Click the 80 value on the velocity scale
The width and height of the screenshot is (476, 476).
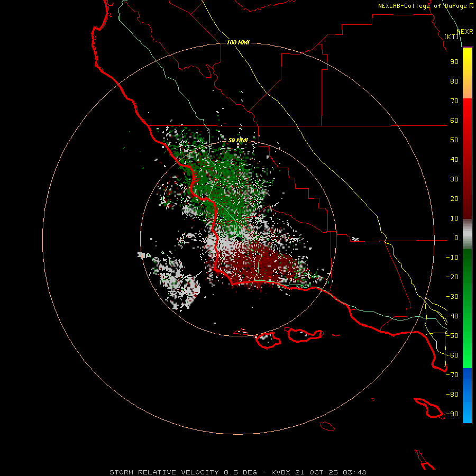click(454, 81)
